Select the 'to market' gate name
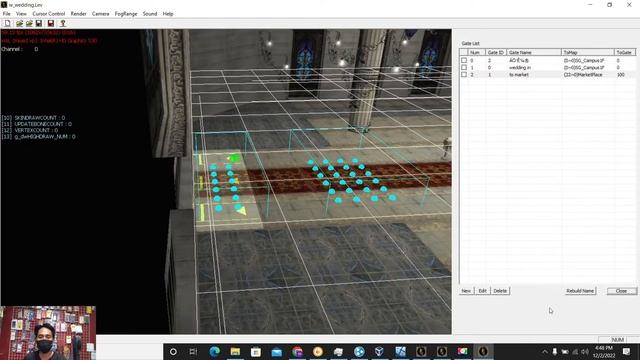The height and width of the screenshot is (360, 640). (x=518, y=75)
